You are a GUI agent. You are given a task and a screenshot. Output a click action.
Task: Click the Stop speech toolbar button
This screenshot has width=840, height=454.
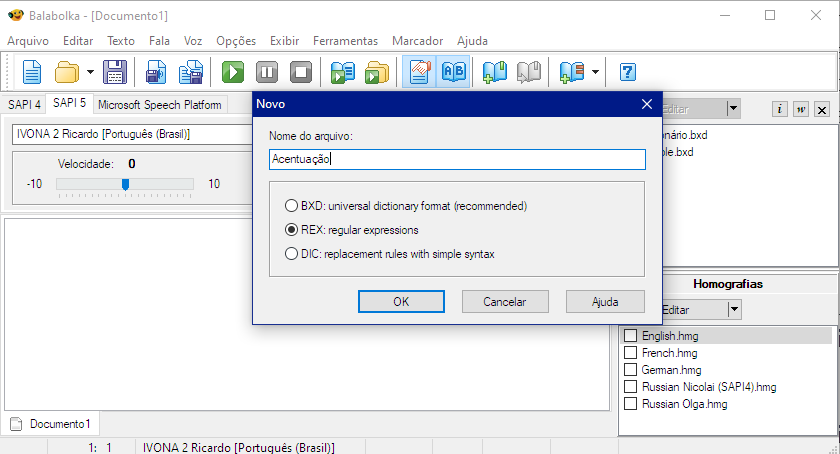coord(300,72)
